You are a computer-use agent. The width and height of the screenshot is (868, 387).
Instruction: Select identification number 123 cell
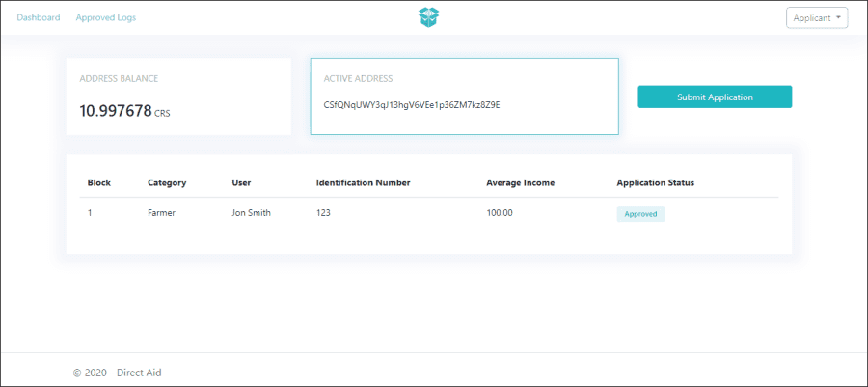(323, 213)
